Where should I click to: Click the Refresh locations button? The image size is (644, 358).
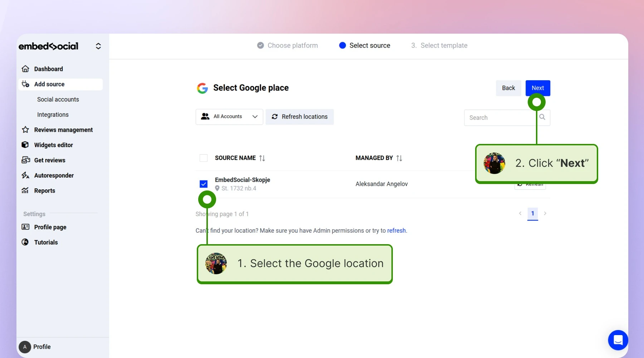click(299, 117)
